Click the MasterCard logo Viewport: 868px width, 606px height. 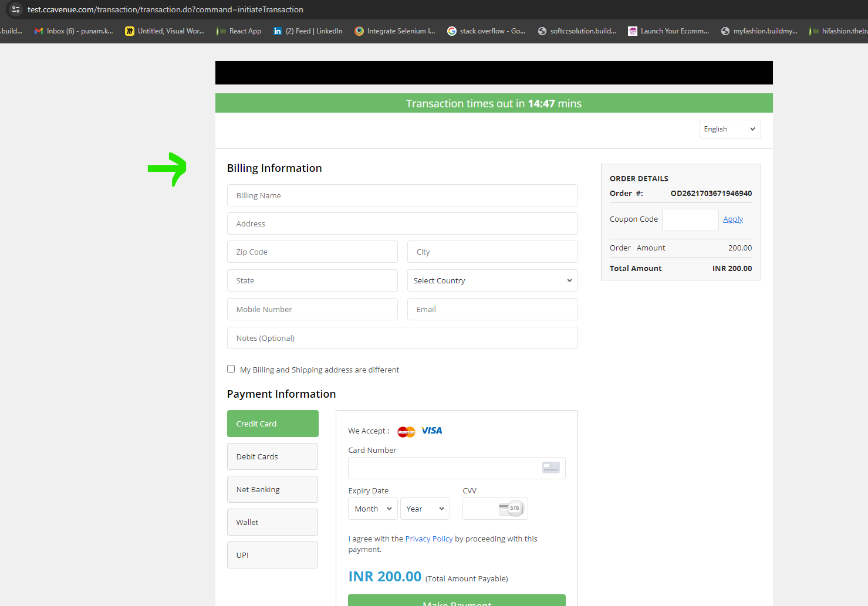coord(406,432)
